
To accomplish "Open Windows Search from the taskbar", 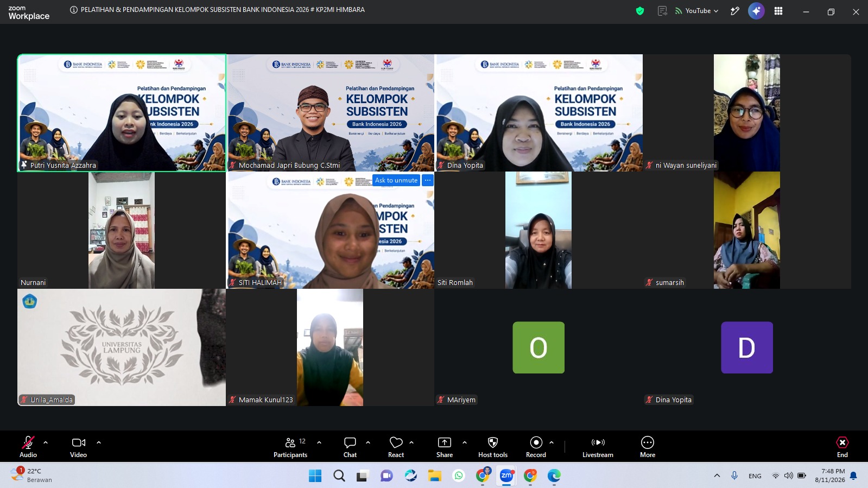I will [x=339, y=476].
